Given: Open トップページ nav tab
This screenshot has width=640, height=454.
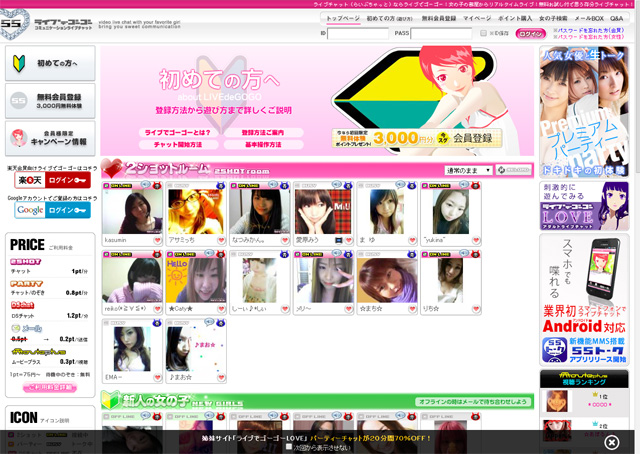Looking at the screenshot, I should (x=343, y=18).
